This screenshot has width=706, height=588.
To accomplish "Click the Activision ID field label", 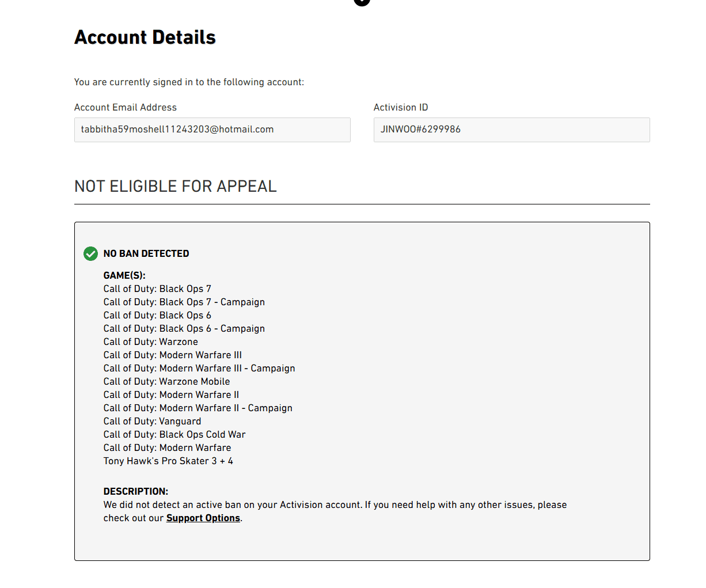I will click(x=401, y=107).
